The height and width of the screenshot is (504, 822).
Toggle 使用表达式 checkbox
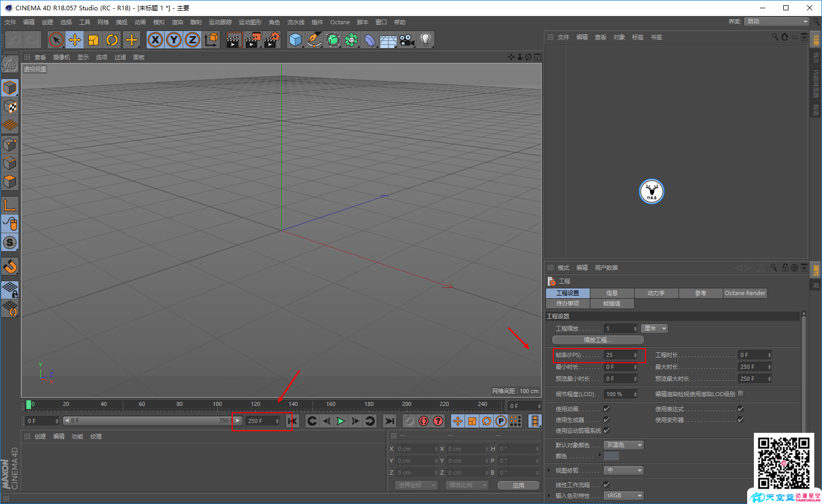[740, 409]
